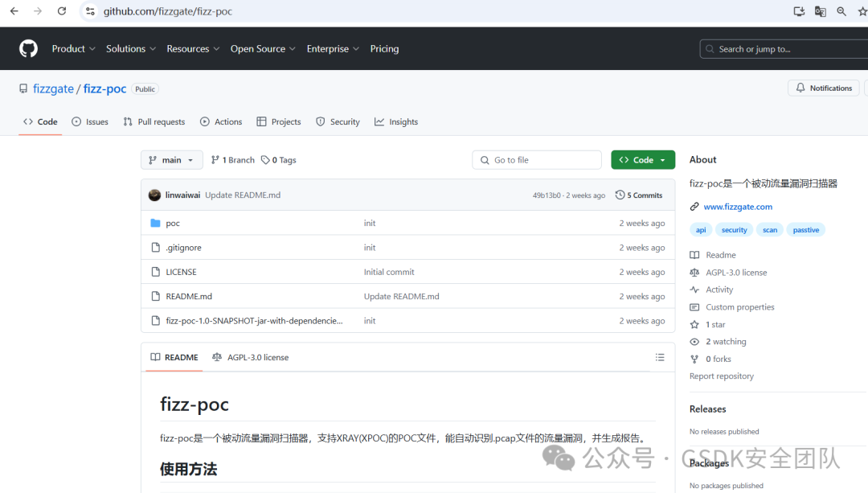View the 0 forks link
This screenshot has width=868, height=493.
tap(710, 359)
